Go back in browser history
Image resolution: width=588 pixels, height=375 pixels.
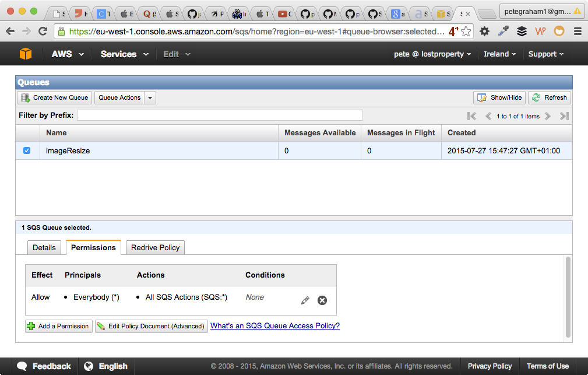click(x=10, y=31)
